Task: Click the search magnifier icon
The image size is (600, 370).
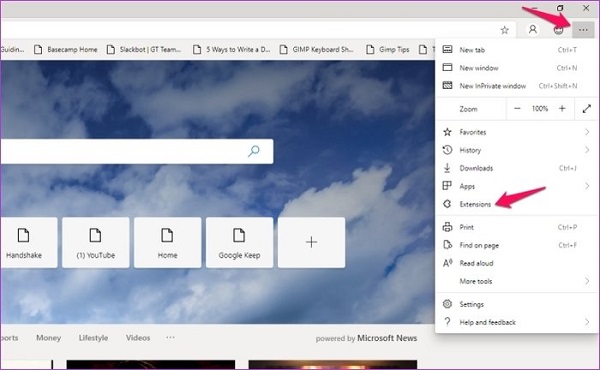Action: coord(253,151)
